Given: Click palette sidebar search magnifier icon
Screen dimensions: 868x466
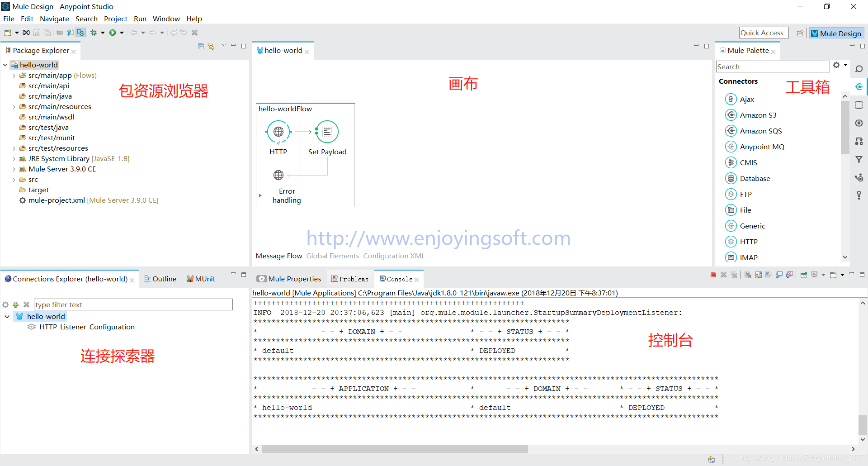Looking at the screenshot, I should 859,69.
